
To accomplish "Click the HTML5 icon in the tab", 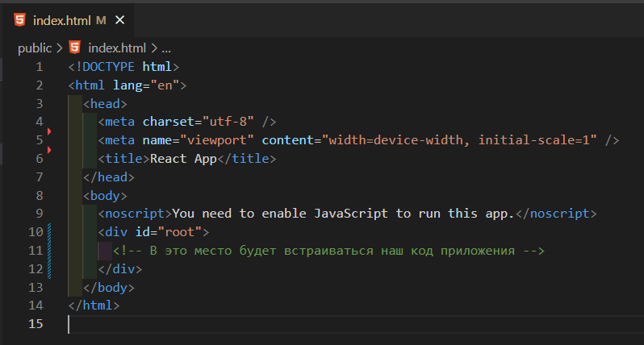I will click(19, 20).
